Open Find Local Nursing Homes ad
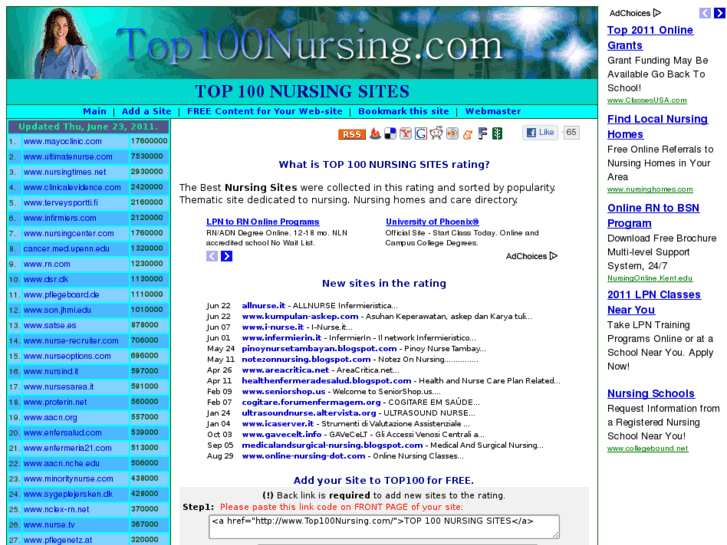Viewport: 727px width, 545px height. pyautogui.click(x=657, y=127)
